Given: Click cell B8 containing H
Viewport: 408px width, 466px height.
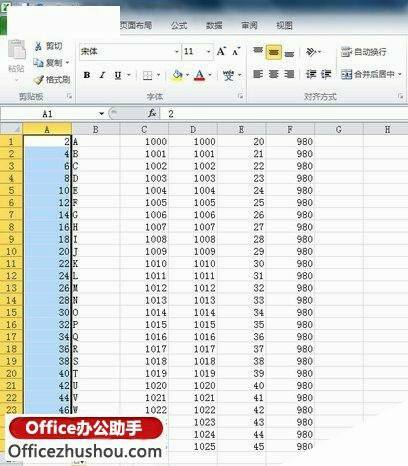Looking at the screenshot, I should click(96, 227).
